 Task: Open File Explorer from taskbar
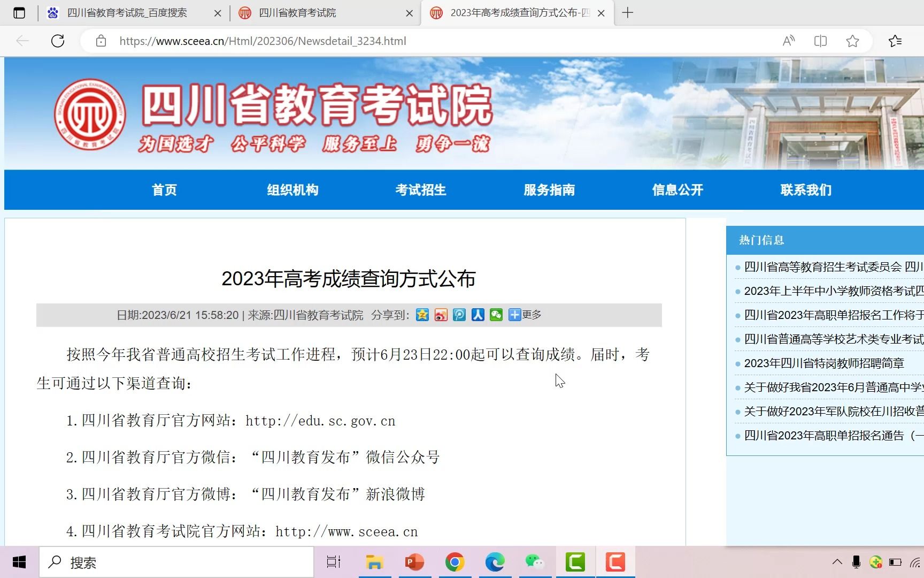[x=374, y=562]
